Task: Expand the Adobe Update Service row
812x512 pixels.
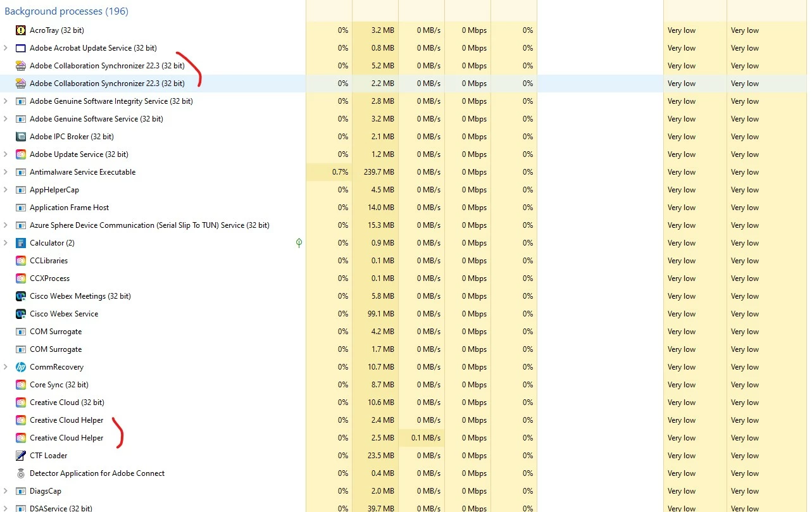Action: coord(6,154)
